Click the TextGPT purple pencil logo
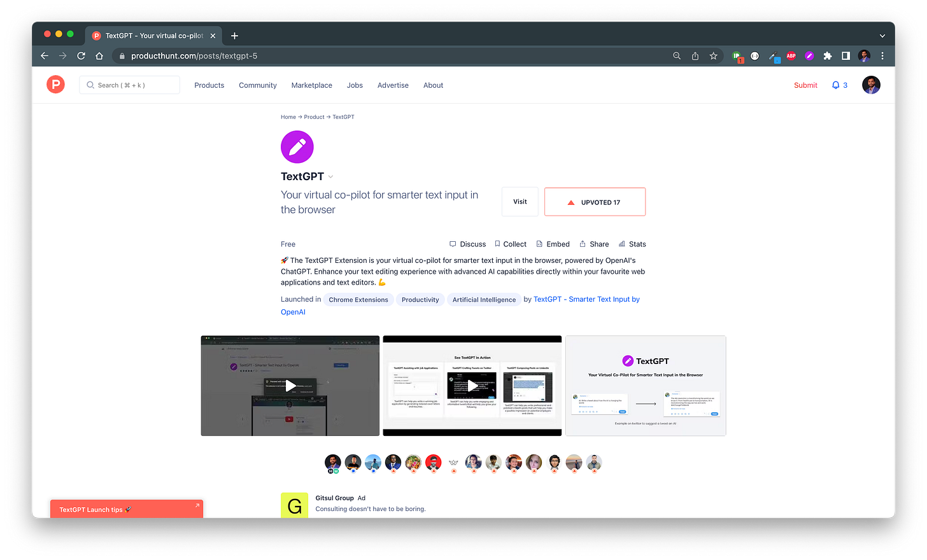 [297, 147]
